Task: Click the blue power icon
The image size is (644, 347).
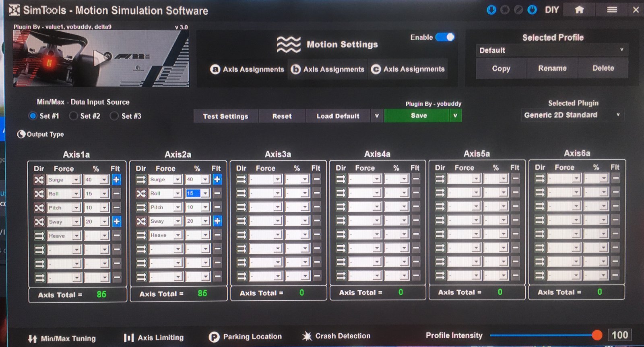Action: point(532,10)
